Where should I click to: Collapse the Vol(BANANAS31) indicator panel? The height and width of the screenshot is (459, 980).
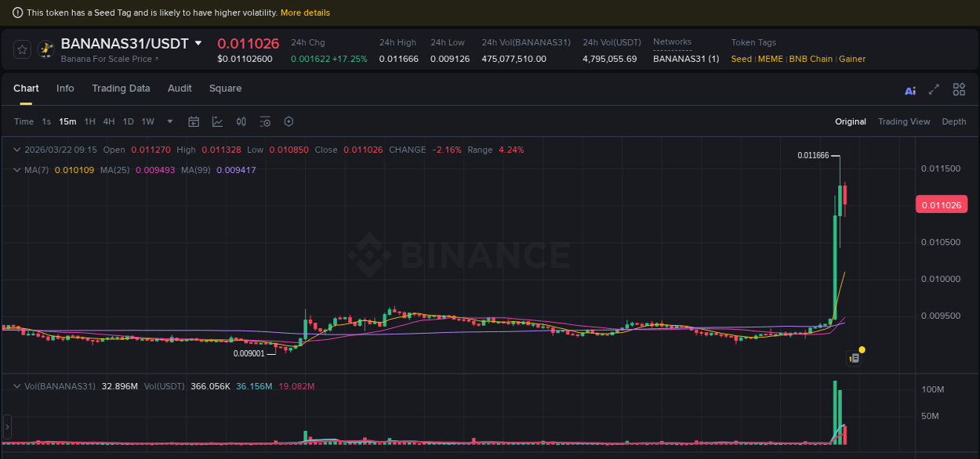point(17,385)
